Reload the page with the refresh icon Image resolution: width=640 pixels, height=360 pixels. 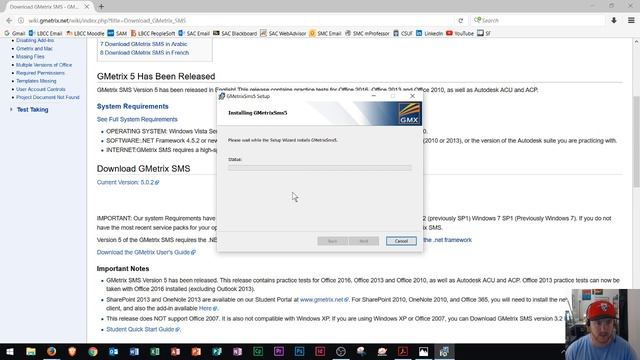461,20
